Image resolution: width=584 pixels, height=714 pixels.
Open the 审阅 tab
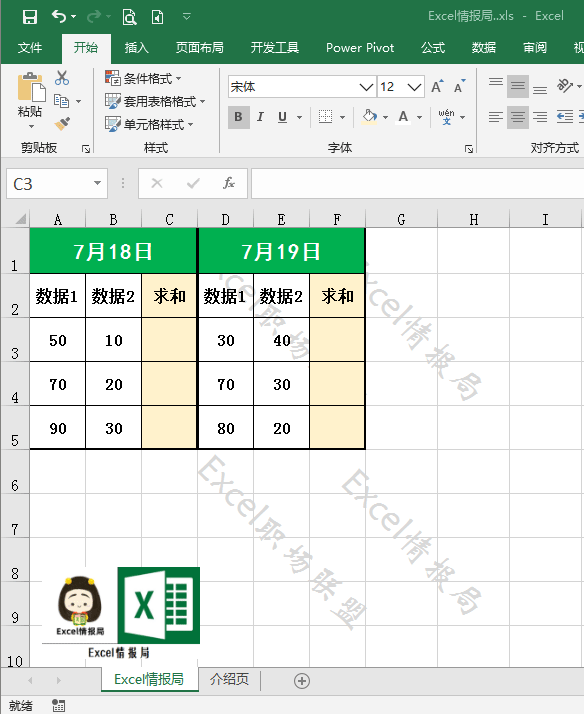535,47
